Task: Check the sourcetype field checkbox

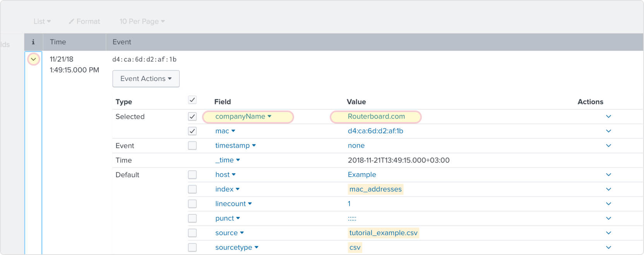Action: (192, 247)
